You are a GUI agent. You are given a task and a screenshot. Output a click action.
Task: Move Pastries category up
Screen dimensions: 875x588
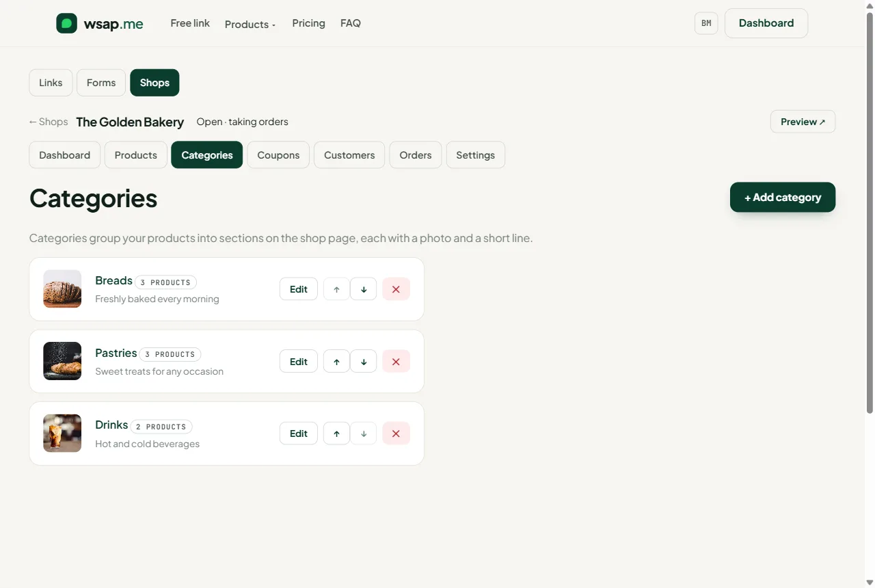point(336,362)
